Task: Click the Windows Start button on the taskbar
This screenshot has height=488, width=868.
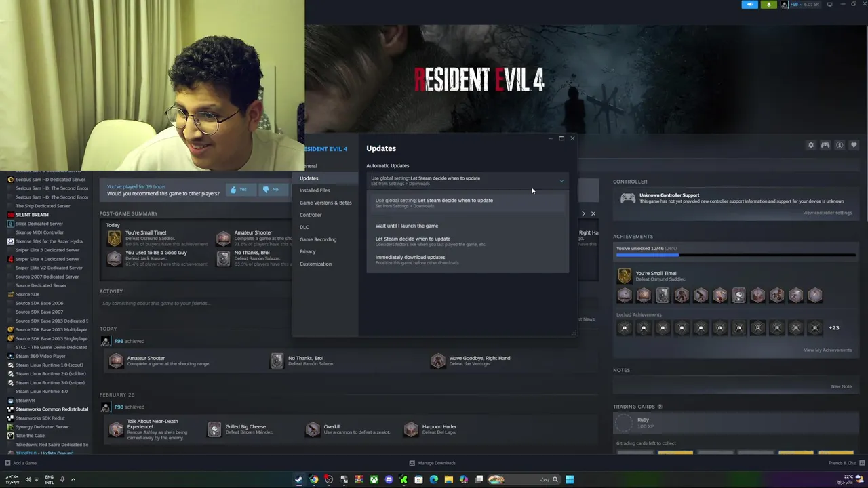Action: [570, 480]
